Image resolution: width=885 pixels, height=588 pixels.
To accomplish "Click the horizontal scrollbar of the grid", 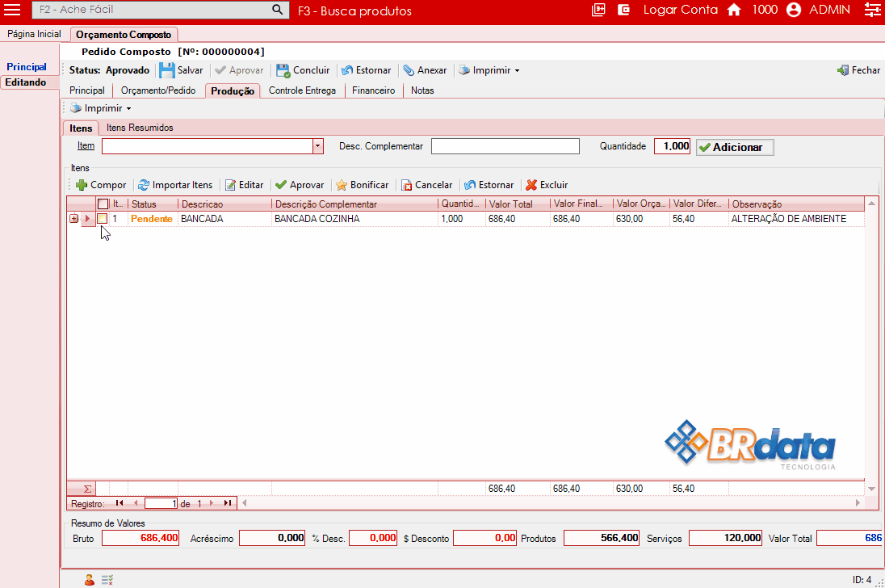I will [549, 503].
